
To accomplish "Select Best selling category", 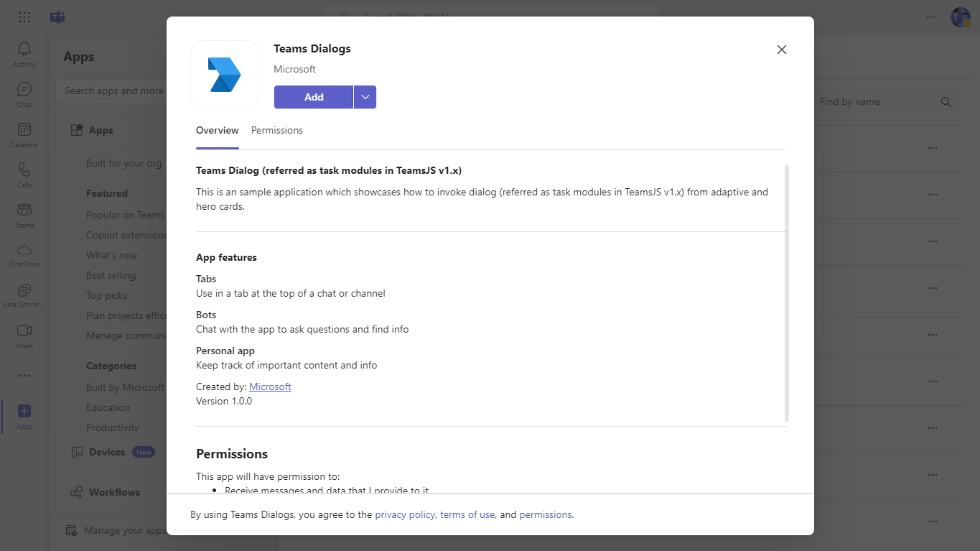I will (111, 275).
